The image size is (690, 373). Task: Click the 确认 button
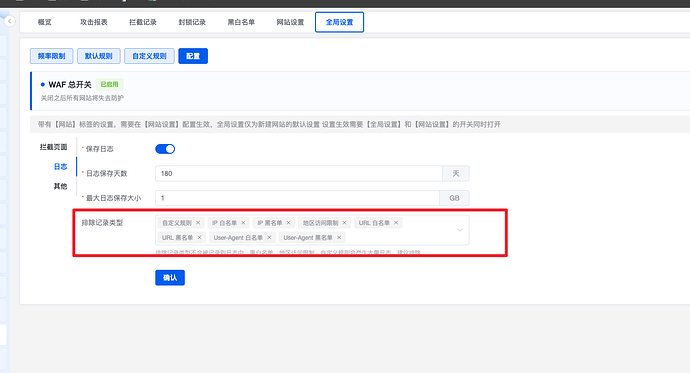170,278
